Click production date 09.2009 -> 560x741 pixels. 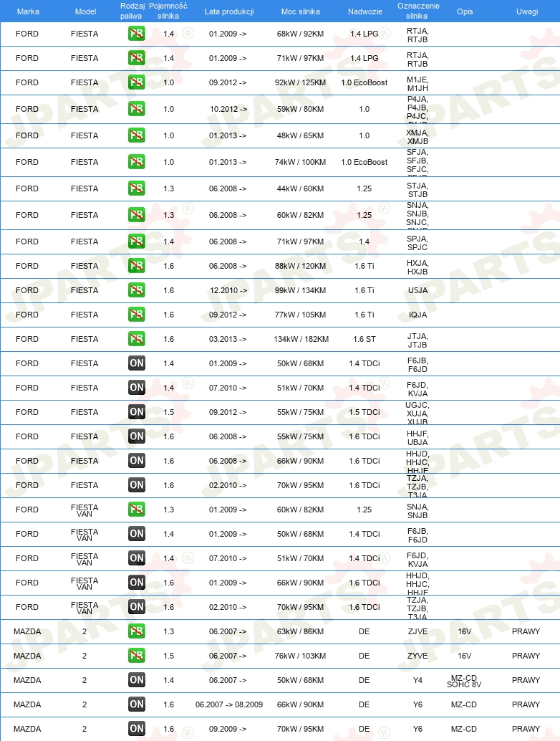[228, 729]
